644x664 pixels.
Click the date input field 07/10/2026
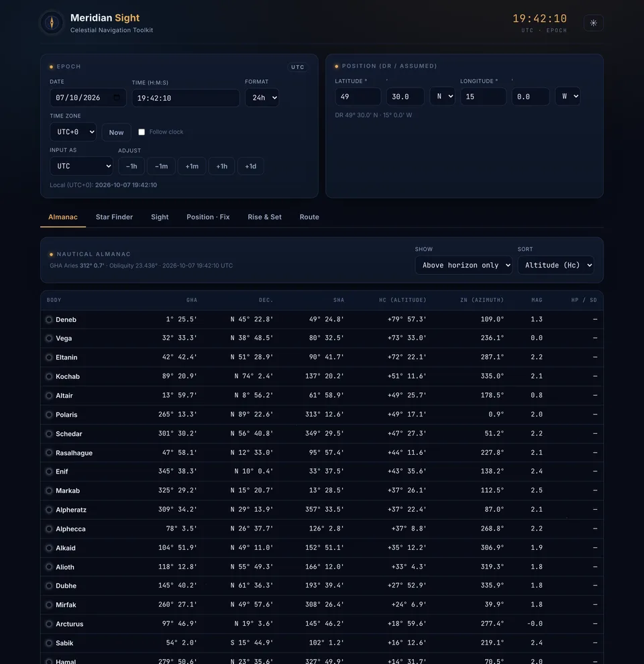[88, 97]
